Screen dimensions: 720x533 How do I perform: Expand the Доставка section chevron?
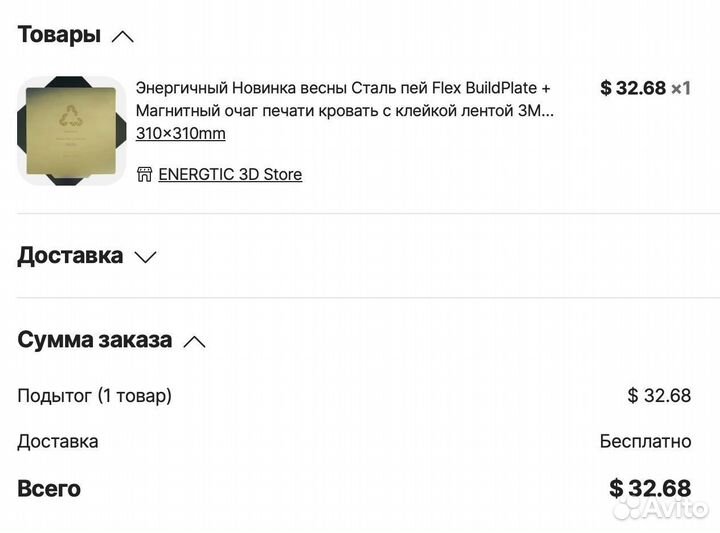pyautogui.click(x=146, y=257)
